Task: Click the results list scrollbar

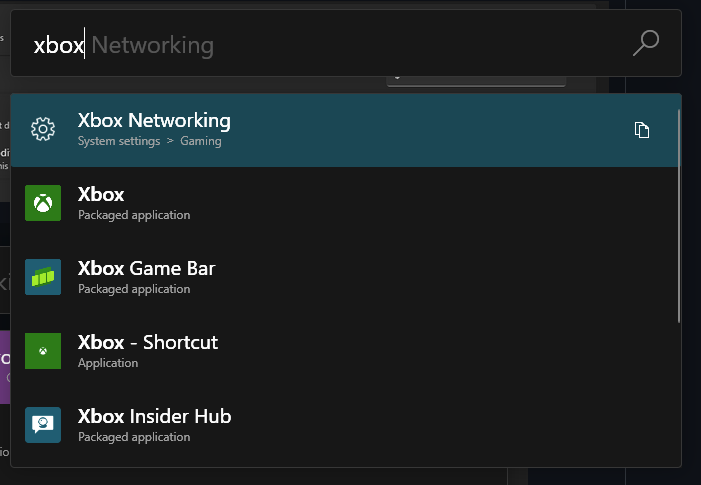Action: (679, 216)
